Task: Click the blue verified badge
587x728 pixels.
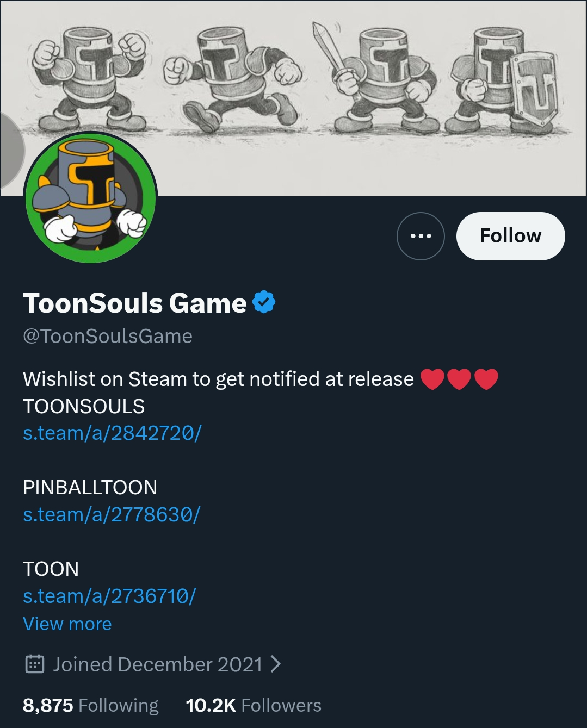Action: click(264, 302)
